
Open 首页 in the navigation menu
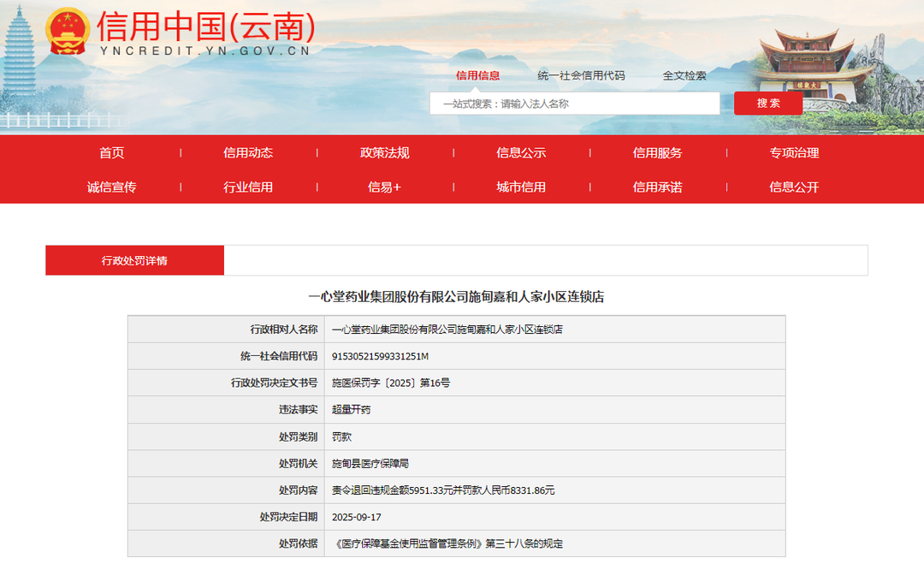pos(111,152)
